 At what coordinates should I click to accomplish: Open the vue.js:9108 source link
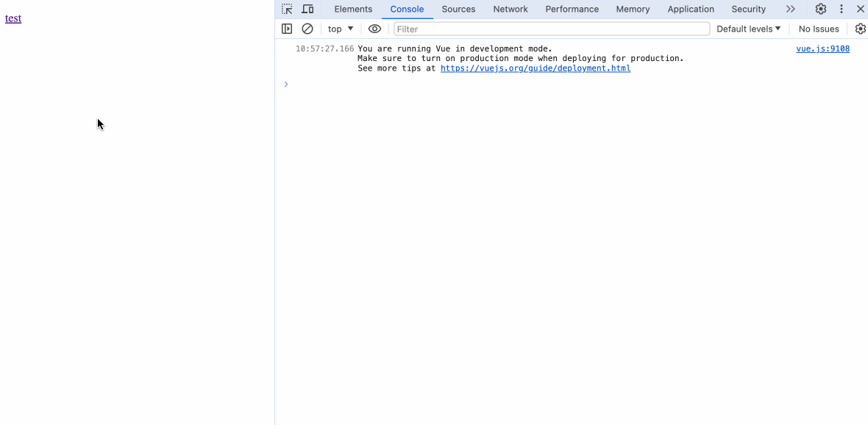[x=822, y=49]
